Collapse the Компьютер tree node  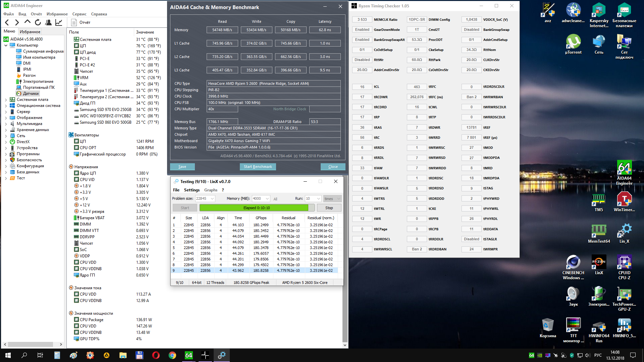pos(6,45)
